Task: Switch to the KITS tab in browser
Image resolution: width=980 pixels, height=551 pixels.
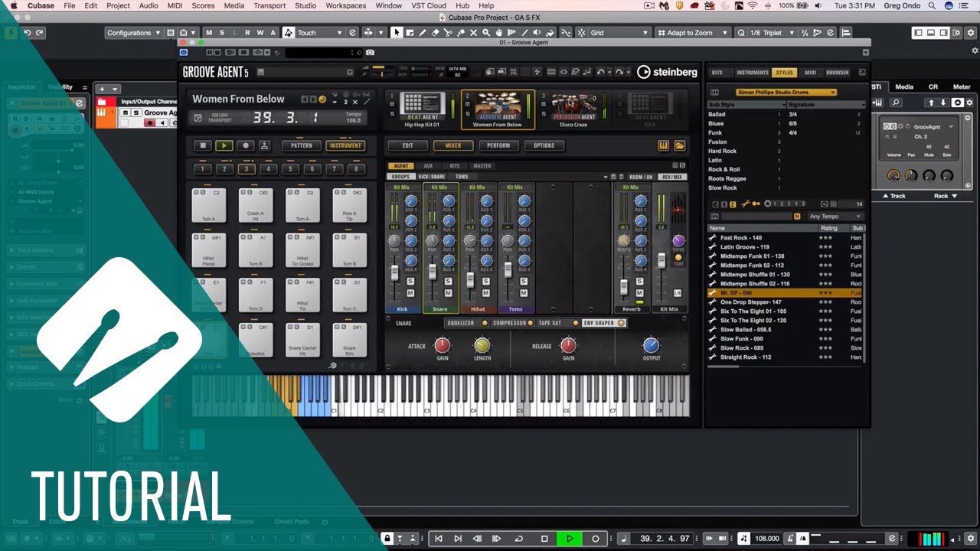Action: pyautogui.click(x=717, y=73)
